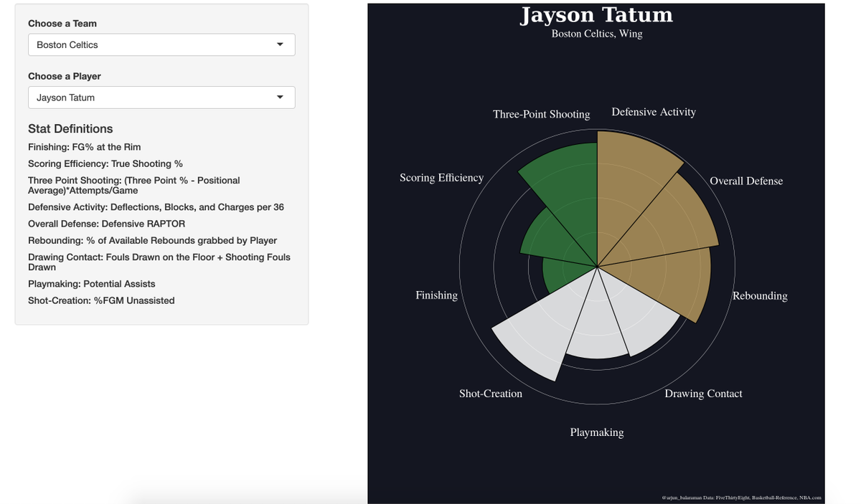
Task: Click the Boston Celtics dropdown arrow
Action: click(280, 44)
